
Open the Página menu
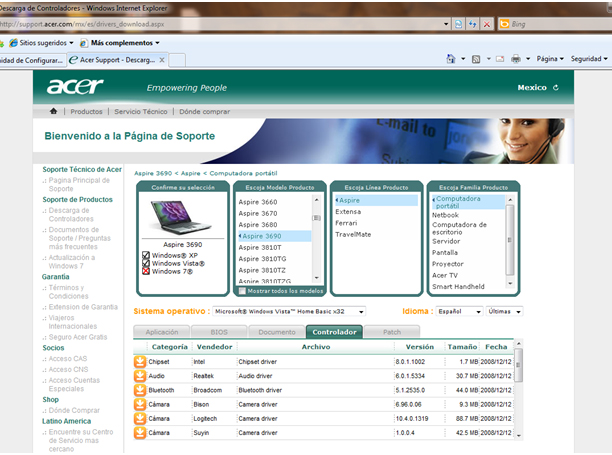point(550,59)
